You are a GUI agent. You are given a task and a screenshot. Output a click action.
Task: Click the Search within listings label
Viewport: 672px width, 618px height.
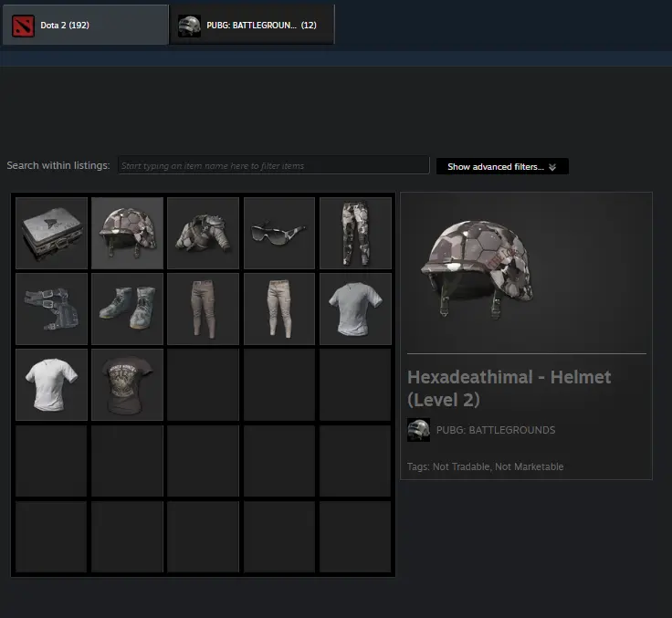click(58, 165)
